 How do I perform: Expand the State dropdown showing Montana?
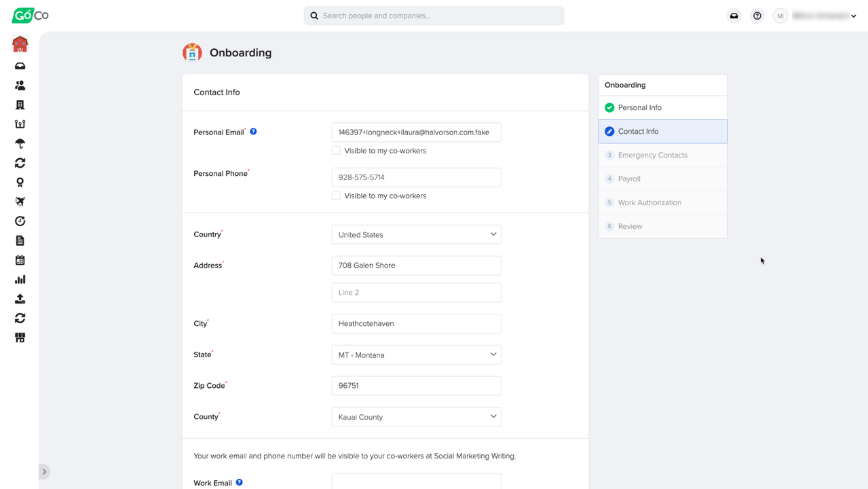[416, 355]
